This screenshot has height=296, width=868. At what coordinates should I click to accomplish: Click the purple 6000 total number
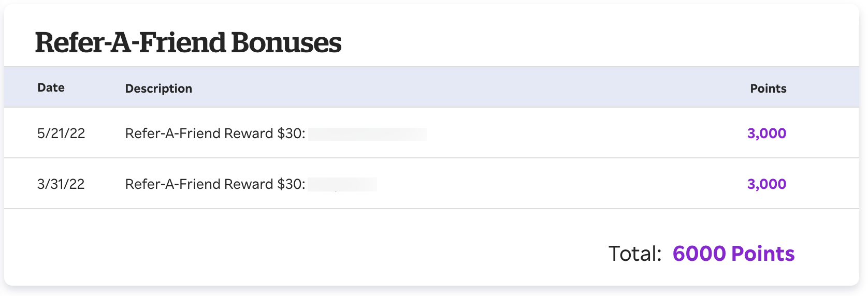[699, 254]
